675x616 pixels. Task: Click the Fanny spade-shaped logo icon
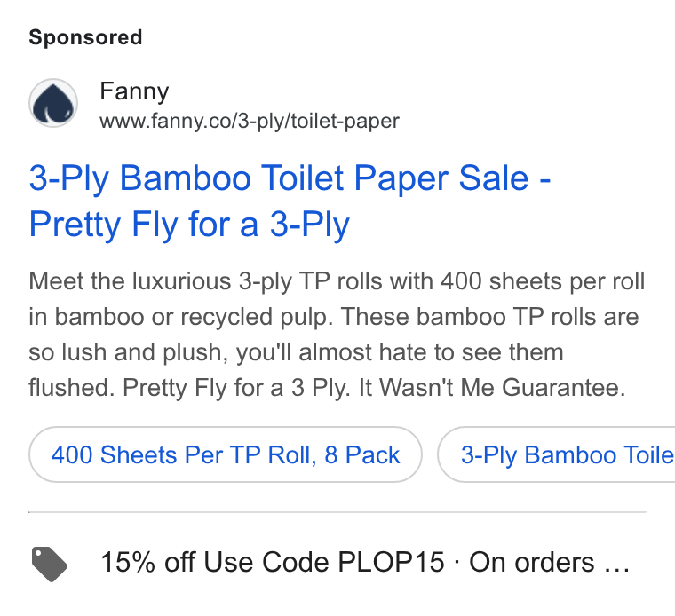click(x=53, y=103)
